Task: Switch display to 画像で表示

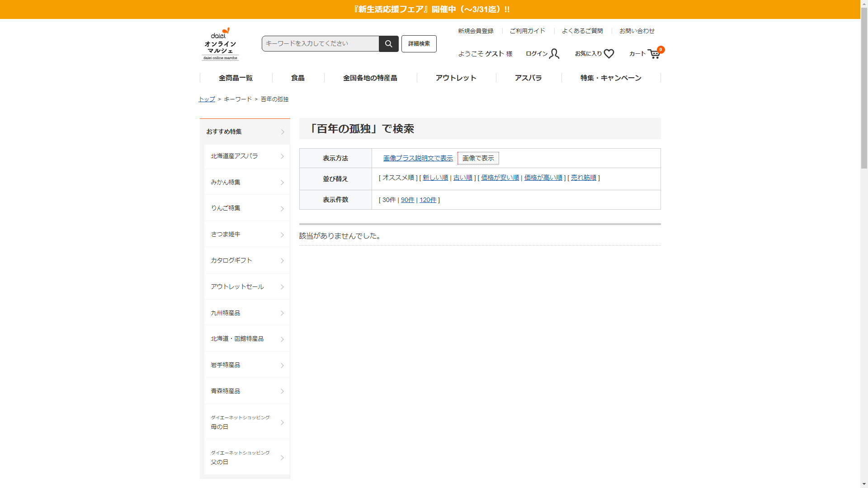Action: [478, 158]
